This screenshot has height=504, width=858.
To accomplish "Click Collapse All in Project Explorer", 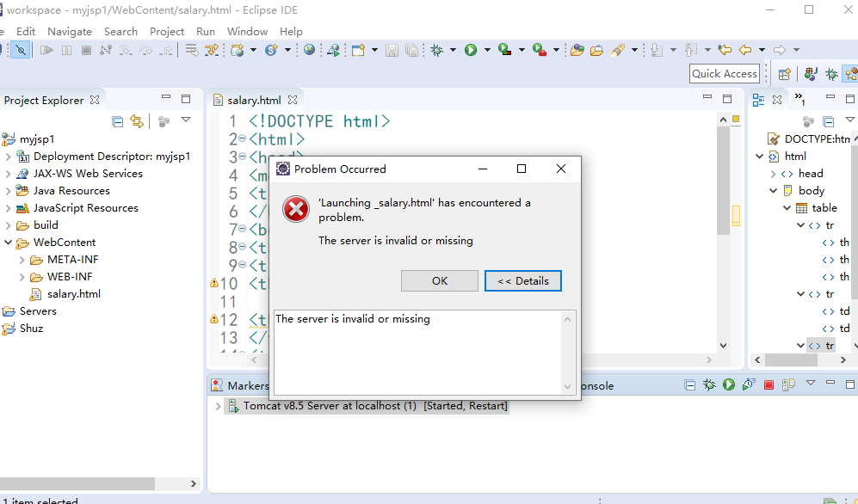I will tap(117, 121).
